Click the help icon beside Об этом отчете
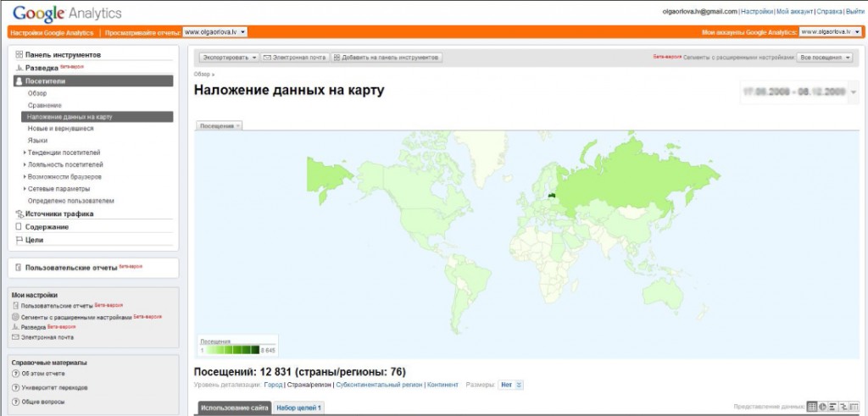The image size is (868, 416). (15, 374)
